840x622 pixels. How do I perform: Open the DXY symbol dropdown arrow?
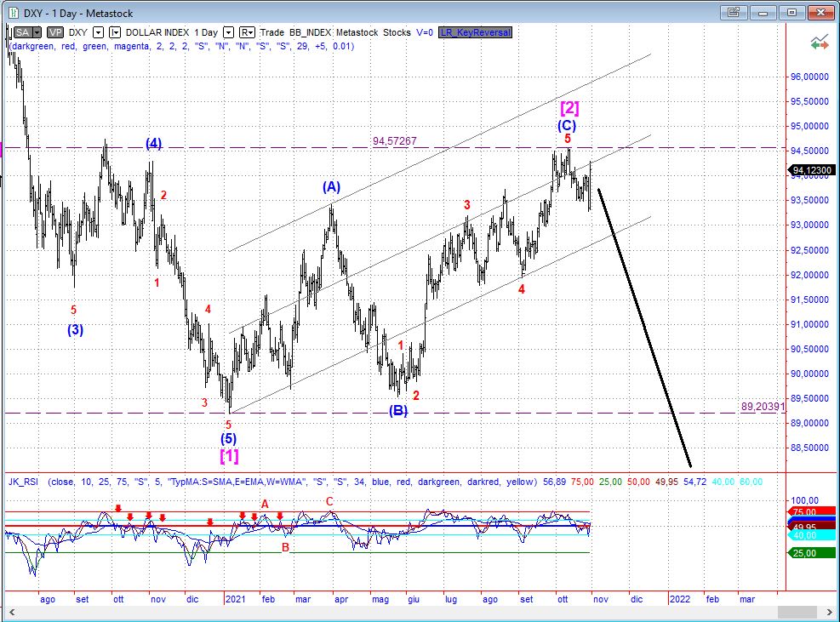98,32
